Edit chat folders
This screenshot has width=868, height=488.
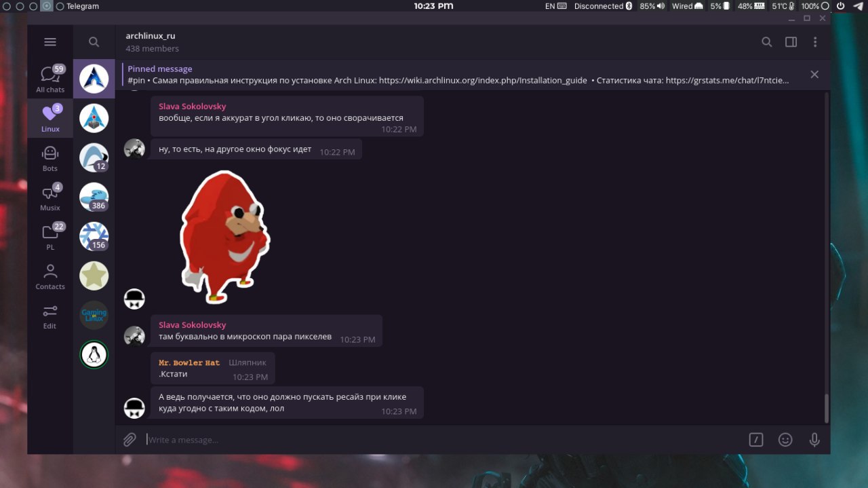[x=50, y=316]
